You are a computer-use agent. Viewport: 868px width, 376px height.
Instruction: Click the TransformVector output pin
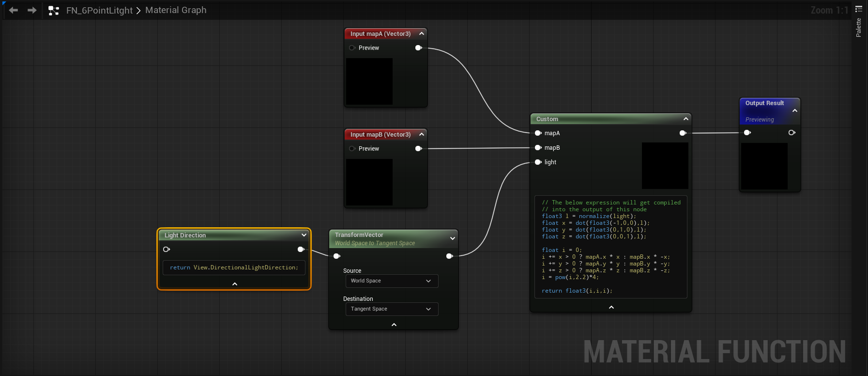(x=450, y=256)
